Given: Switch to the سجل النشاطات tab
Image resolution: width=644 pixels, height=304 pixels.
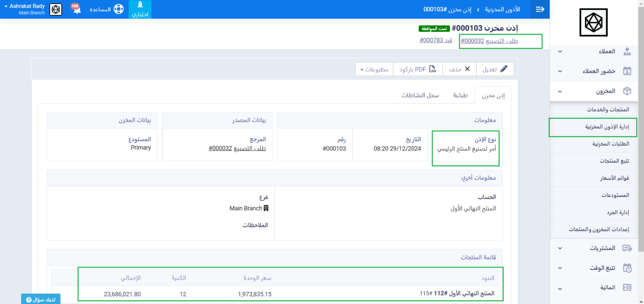Looking at the screenshot, I should [x=420, y=95].
